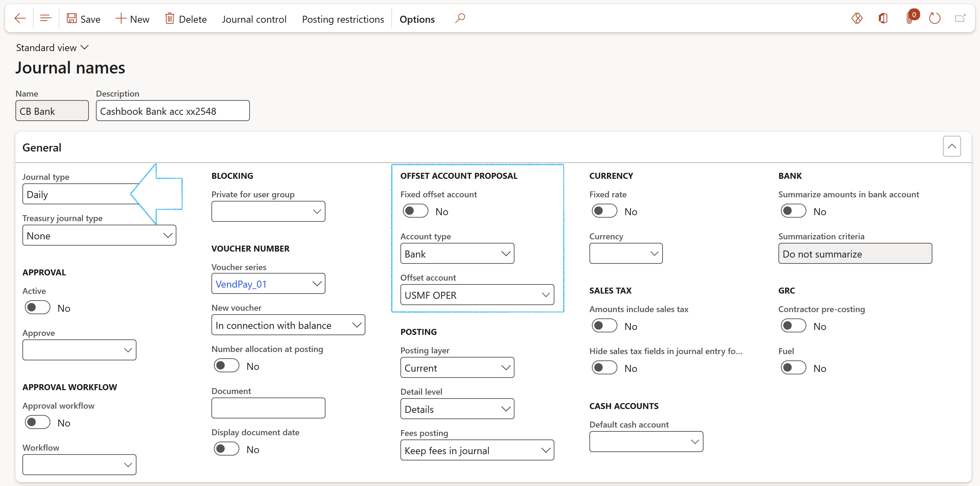Enable Summarize amounts in bank account
Viewport: 980px width, 486px height.
click(x=793, y=211)
